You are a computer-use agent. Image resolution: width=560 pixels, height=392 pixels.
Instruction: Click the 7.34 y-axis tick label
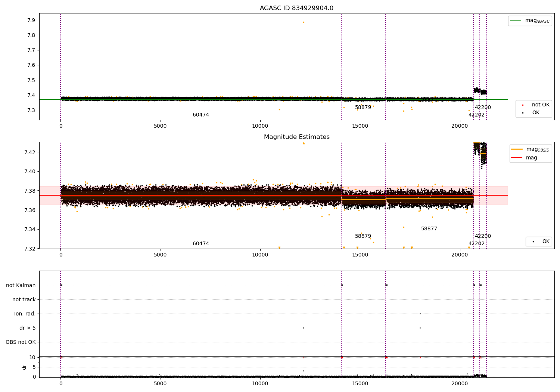click(x=29, y=229)
